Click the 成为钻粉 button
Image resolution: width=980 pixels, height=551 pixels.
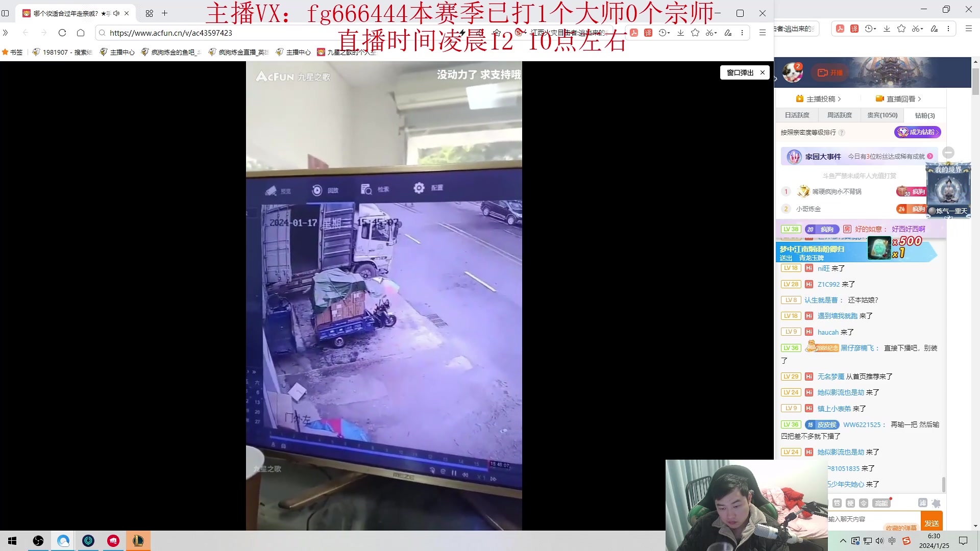pos(918,132)
